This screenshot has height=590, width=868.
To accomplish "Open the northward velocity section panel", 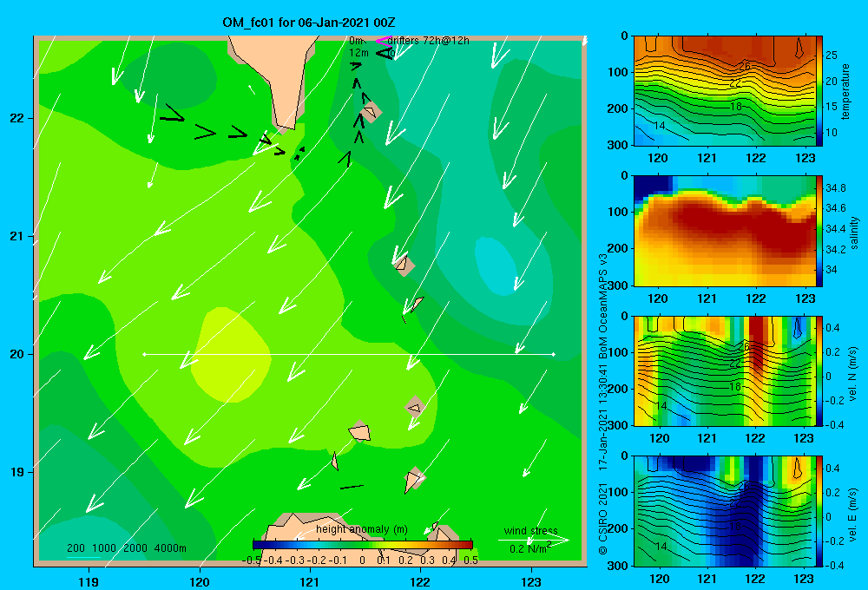I will [x=725, y=370].
